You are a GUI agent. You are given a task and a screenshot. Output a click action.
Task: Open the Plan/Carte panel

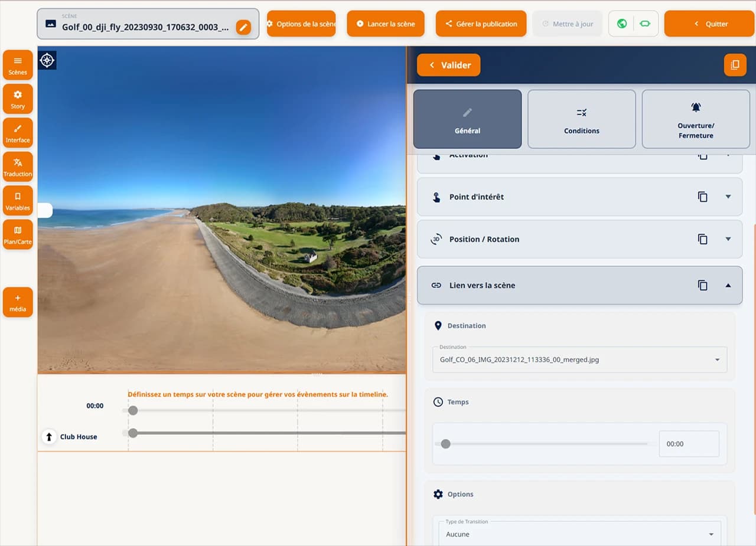tap(18, 234)
